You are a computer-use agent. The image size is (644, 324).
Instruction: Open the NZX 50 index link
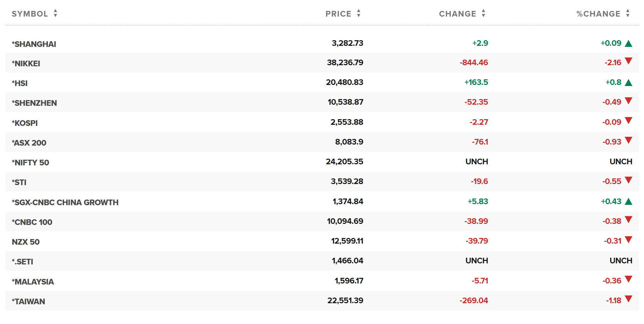26,242
